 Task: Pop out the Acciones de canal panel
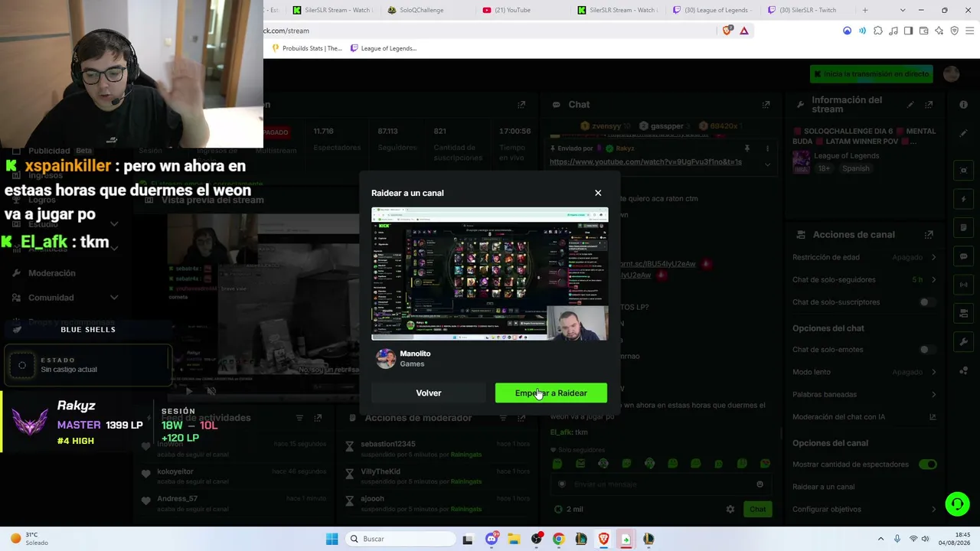coord(929,235)
